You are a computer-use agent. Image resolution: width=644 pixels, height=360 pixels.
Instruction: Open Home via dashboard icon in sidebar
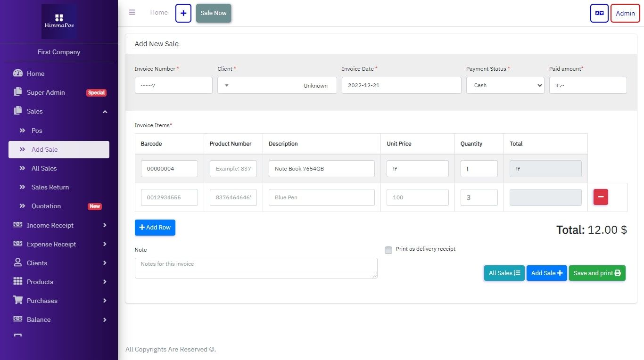coord(18,74)
